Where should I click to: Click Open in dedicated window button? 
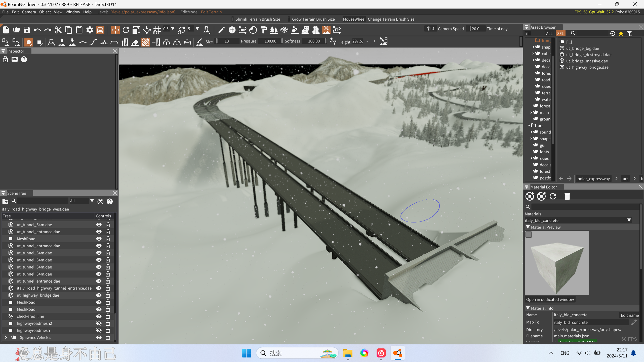pyautogui.click(x=550, y=299)
